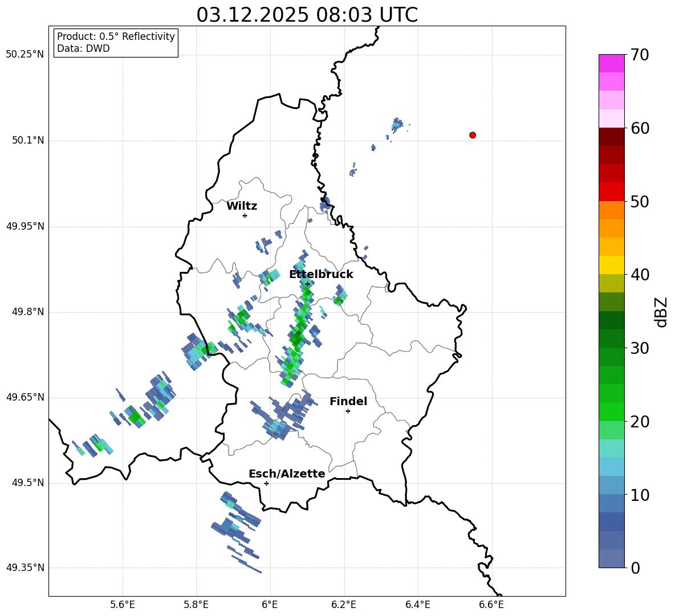Click latitude label 49.65°N

[x=25, y=397]
